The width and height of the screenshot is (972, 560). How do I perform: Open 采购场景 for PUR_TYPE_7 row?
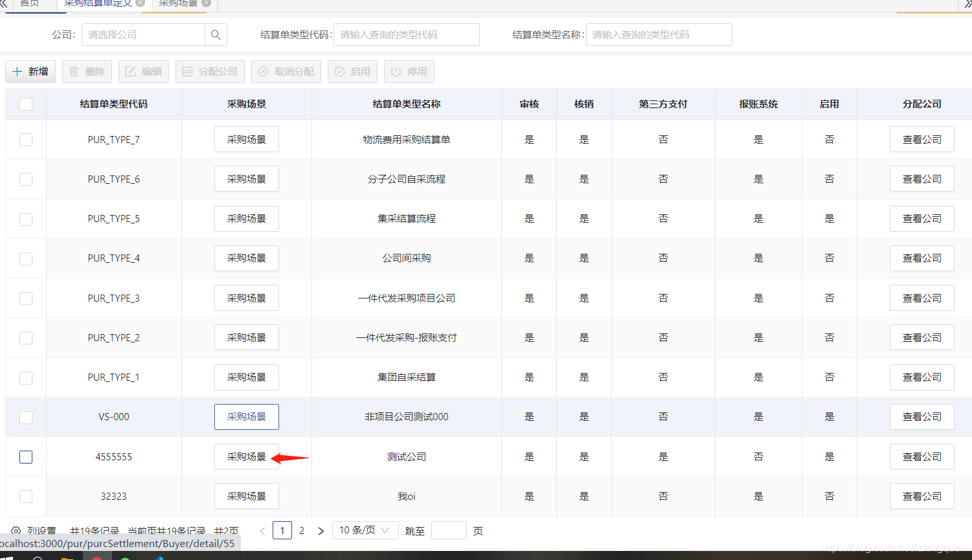coord(247,139)
